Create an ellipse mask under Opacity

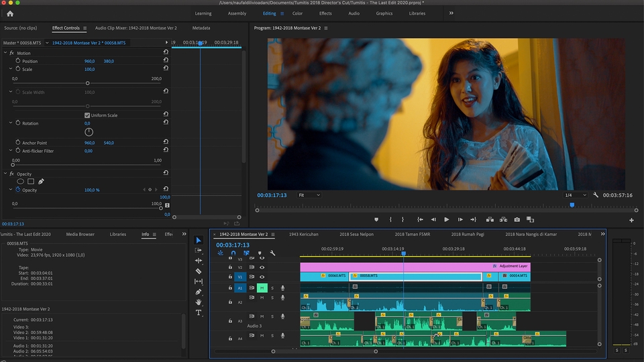click(x=21, y=181)
